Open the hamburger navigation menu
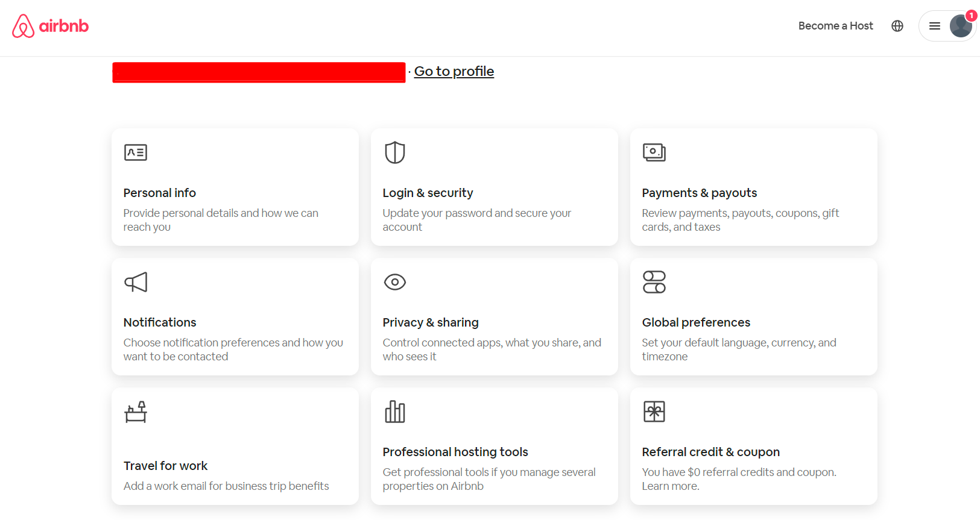 point(934,26)
